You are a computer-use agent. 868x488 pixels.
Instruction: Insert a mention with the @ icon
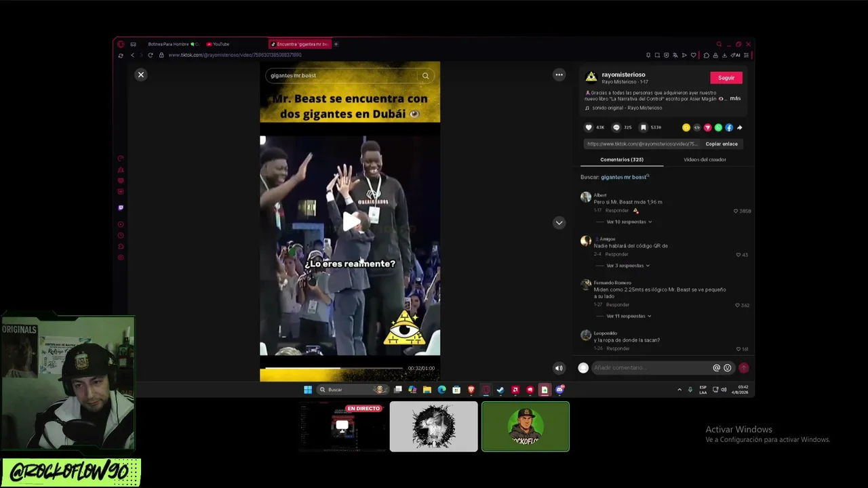click(x=716, y=368)
